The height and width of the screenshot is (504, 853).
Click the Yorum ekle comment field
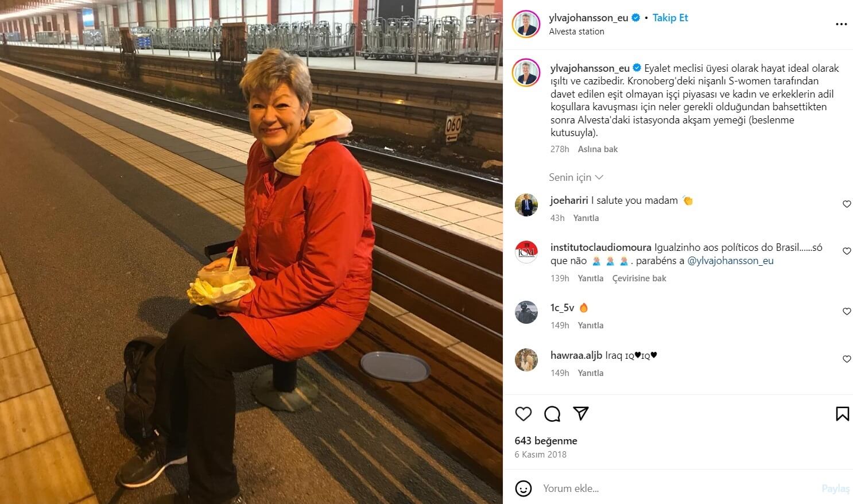[677, 489]
